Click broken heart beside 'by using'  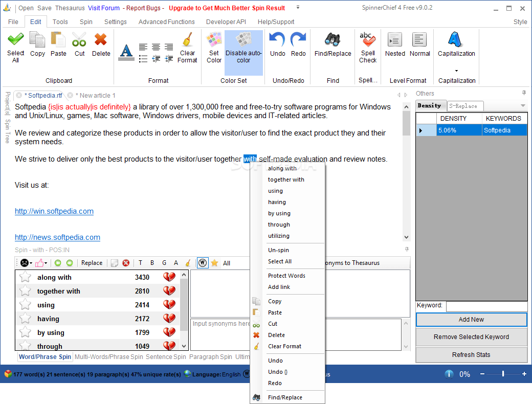[169, 332]
